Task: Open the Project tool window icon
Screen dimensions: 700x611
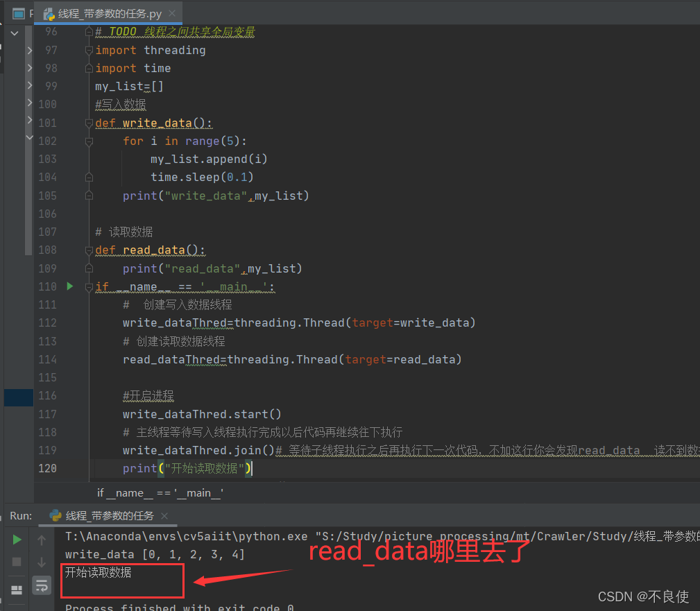Action: pyautogui.click(x=18, y=14)
